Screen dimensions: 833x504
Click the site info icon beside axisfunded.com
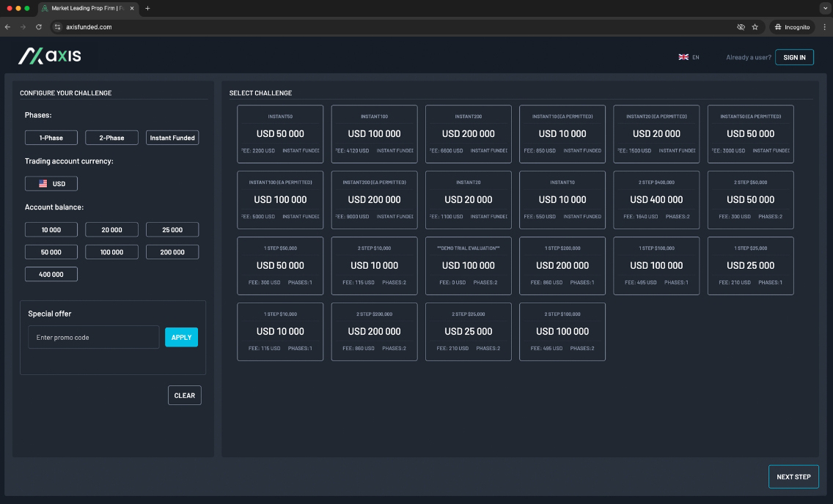[x=58, y=26]
